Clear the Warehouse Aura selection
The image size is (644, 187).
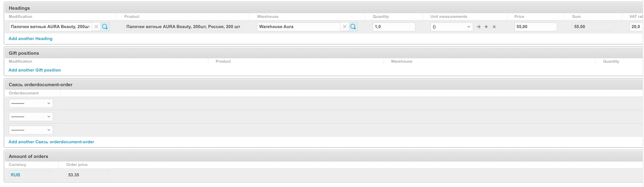(344, 27)
